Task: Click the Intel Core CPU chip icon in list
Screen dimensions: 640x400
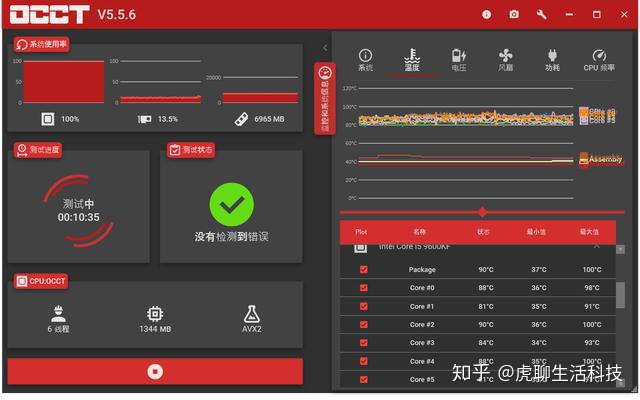Action: tap(360, 248)
